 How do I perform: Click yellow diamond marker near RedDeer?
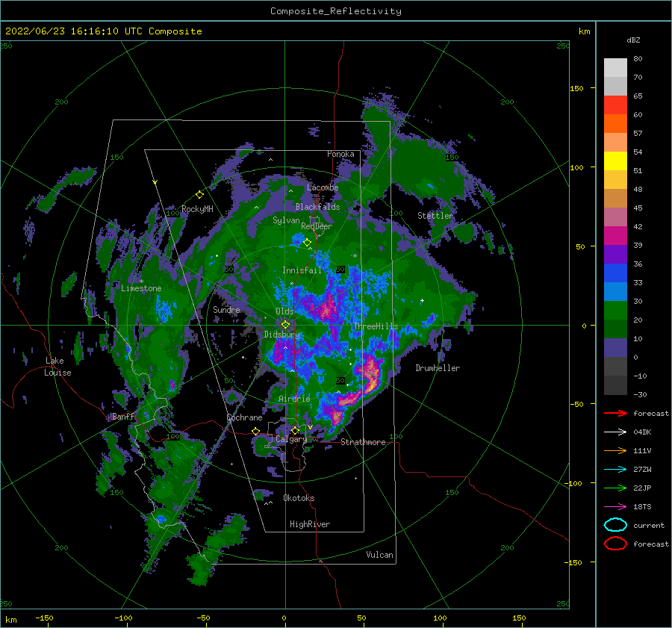[307, 243]
